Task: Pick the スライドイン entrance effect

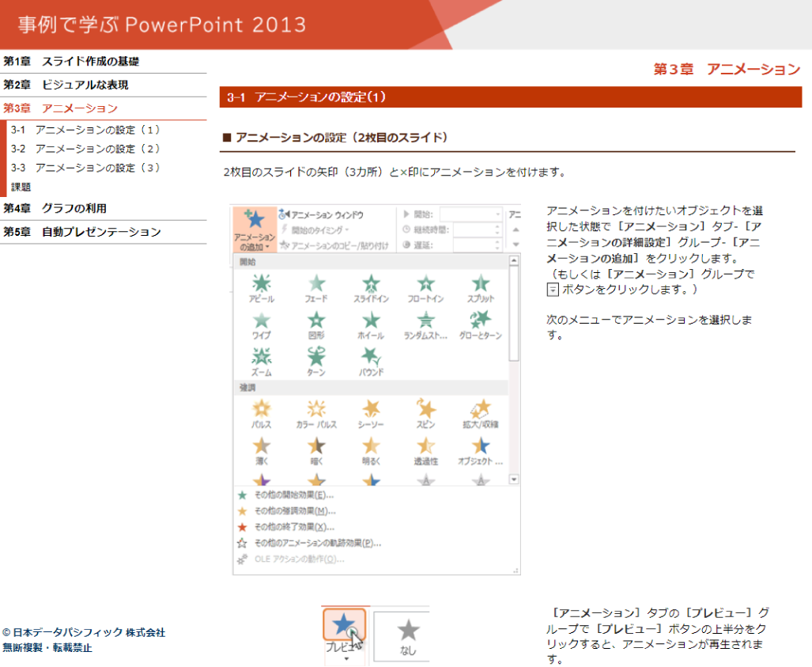Action: coord(372,289)
